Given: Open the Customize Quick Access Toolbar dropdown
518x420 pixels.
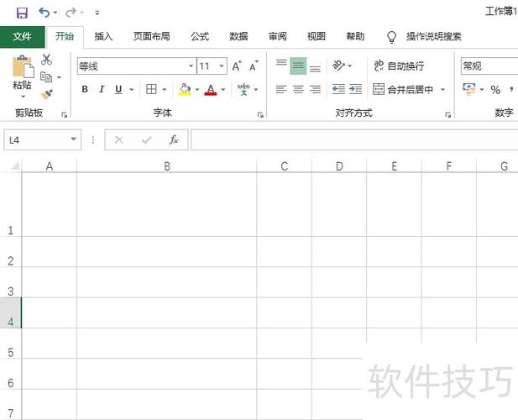Looking at the screenshot, I should (97, 13).
